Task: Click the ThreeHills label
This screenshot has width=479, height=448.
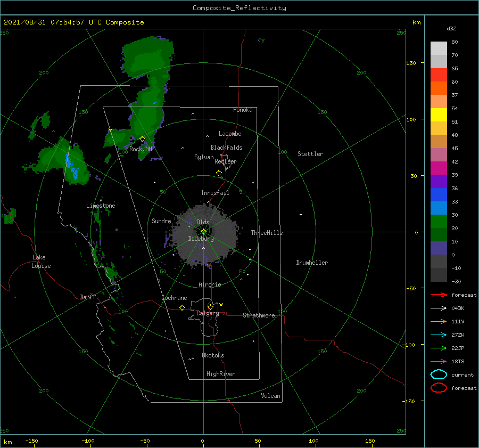Action: pyautogui.click(x=267, y=233)
